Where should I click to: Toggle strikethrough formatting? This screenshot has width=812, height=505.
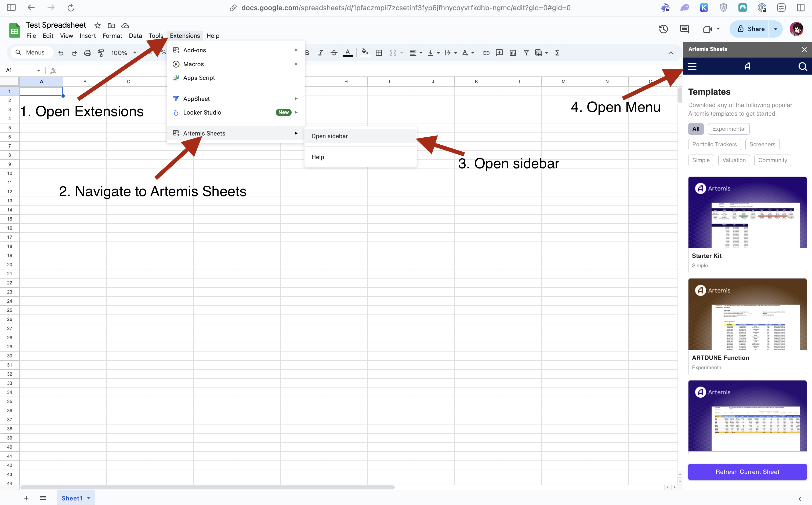pos(334,53)
